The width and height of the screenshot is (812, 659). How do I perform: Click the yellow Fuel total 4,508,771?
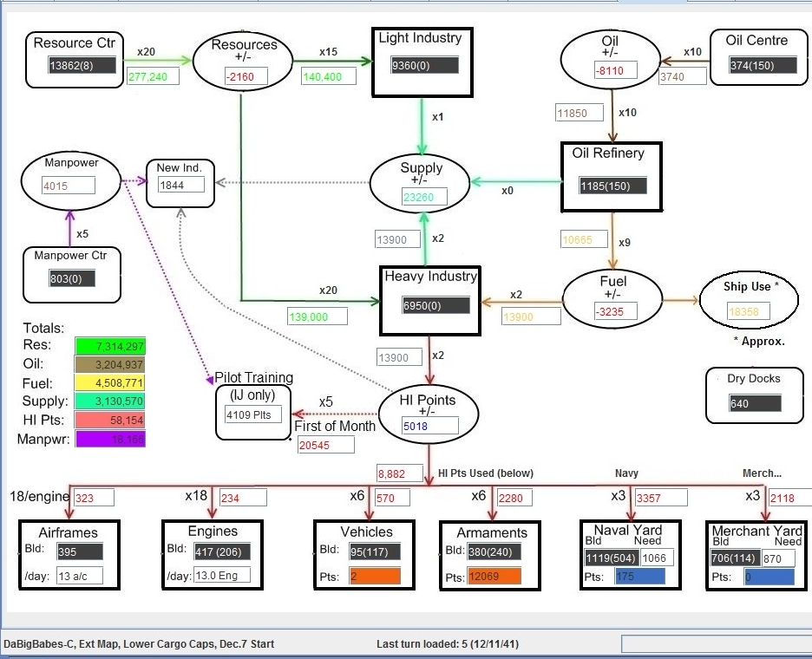point(110,383)
